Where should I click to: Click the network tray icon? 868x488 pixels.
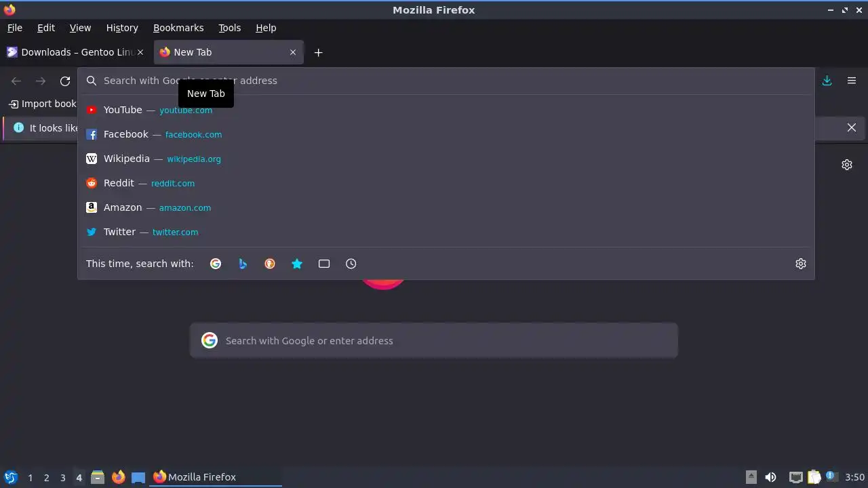(796, 477)
